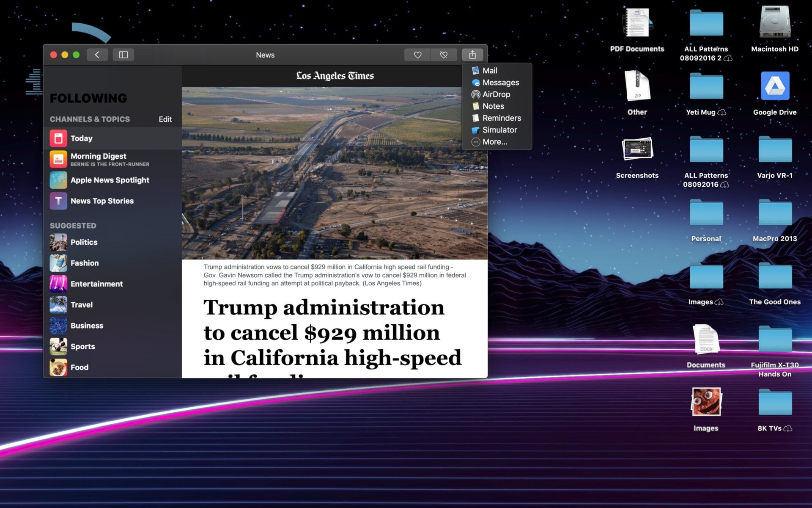
Task: Click the aerial rail construction photo
Action: point(321,174)
